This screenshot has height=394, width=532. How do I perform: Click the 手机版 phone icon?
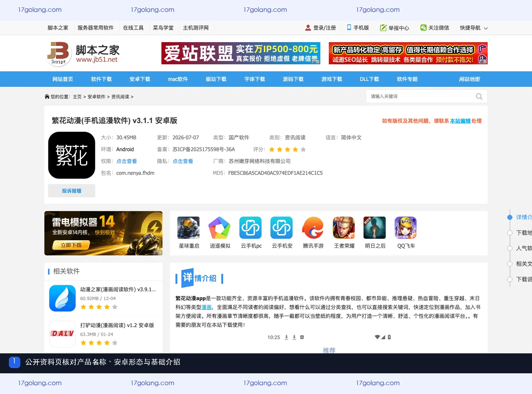tap(349, 27)
